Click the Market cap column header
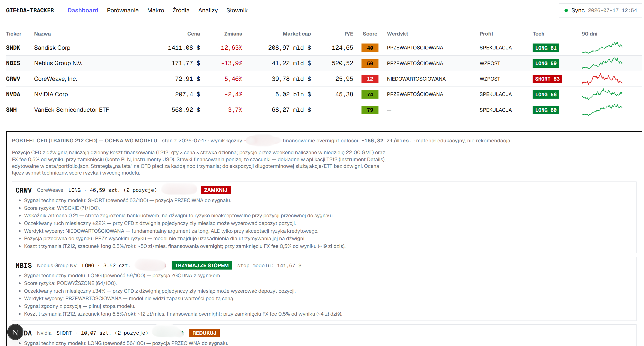Image resolution: width=644 pixels, height=346 pixels. 297,34
